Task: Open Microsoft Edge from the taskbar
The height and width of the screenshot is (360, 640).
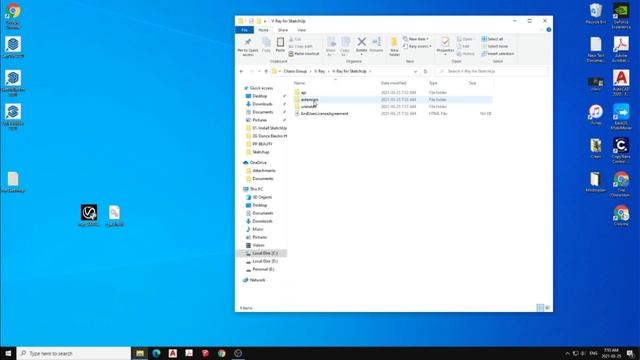Action: pos(156,353)
